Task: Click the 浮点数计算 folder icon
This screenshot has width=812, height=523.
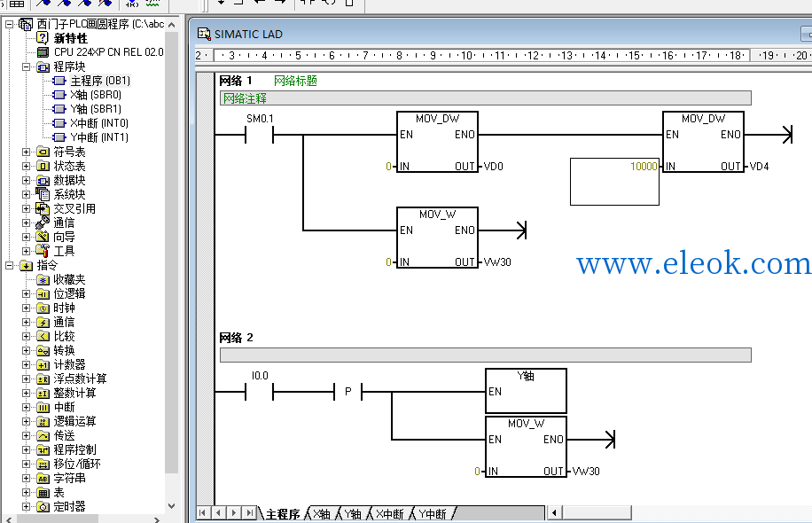Action: click(x=43, y=379)
